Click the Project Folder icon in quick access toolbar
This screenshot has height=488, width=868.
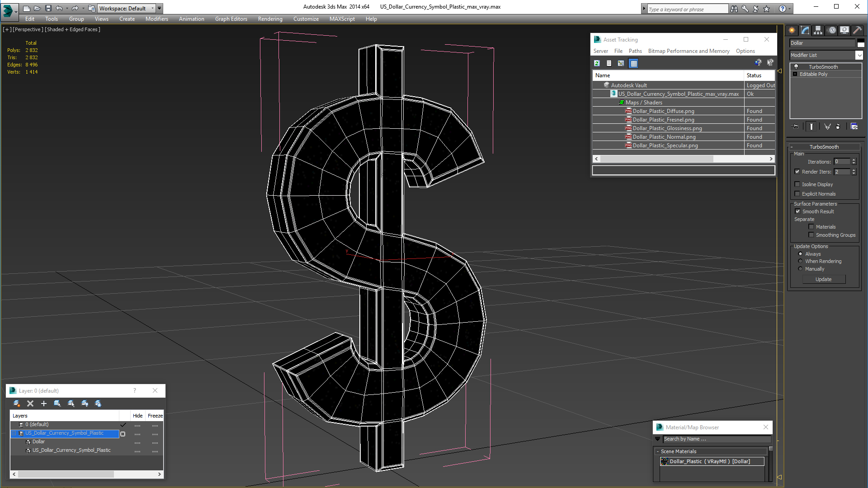point(92,8)
